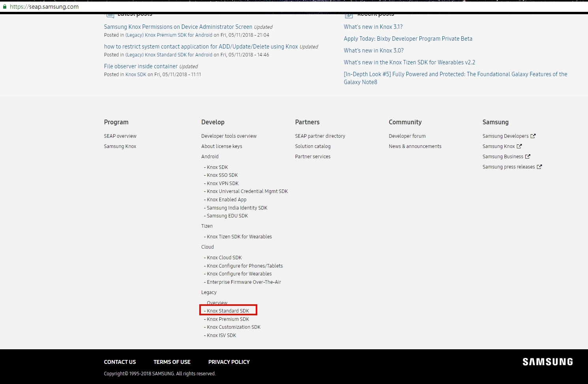Open 'What's new in Knox 3.1?' post
The width and height of the screenshot is (588, 384).
[x=373, y=27]
